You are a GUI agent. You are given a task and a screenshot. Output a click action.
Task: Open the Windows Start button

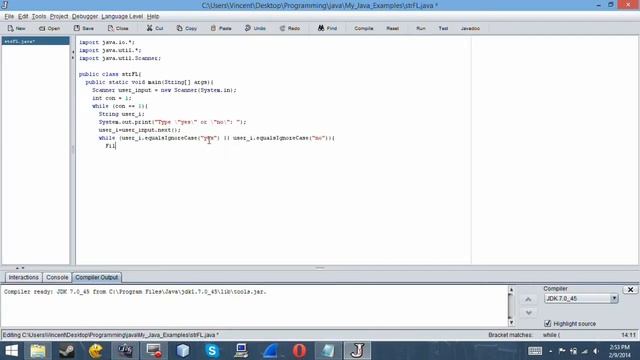pos(11,351)
